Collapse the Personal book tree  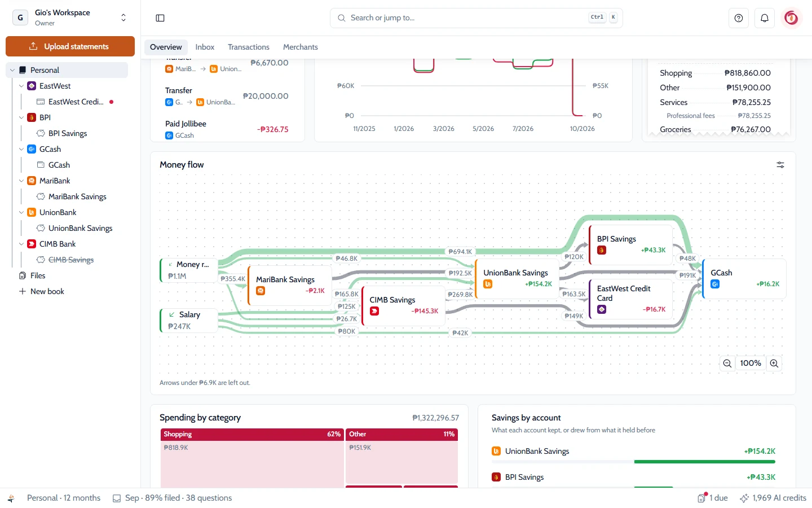[x=12, y=70]
